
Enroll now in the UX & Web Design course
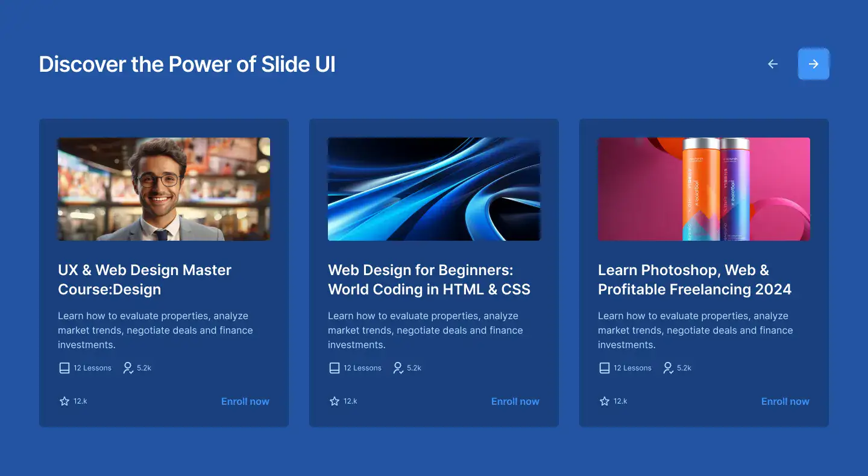245,401
